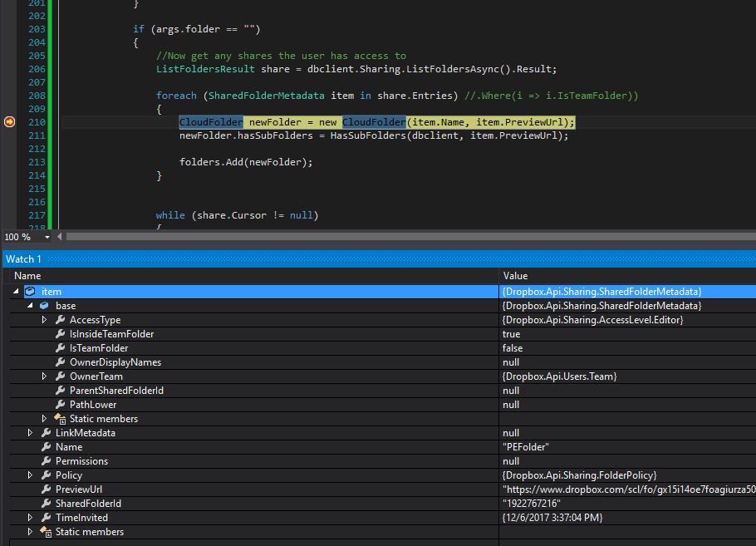This screenshot has width=756, height=546.
Task: Select the Watch 1 panel title
Action: coord(24,259)
